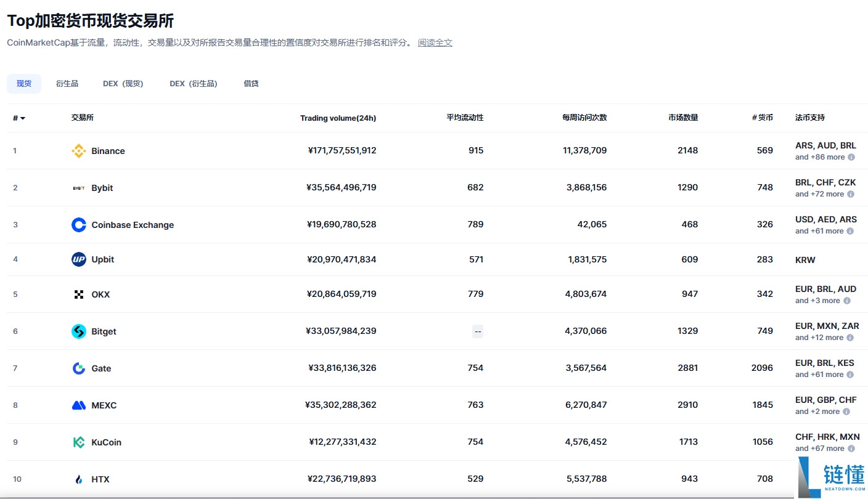
Task: Click the Upbit logo icon
Action: pyautogui.click(x=79, y=259)
